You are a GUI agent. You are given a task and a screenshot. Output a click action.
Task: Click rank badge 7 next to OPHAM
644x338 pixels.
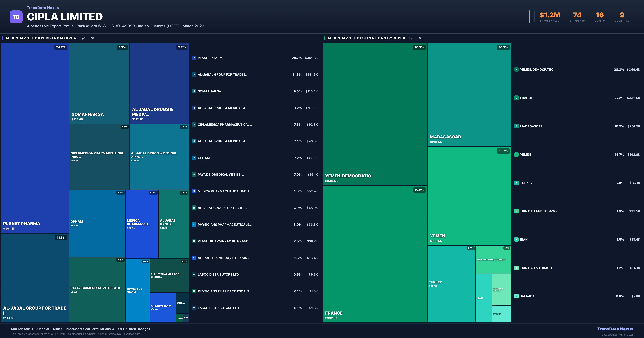click(x=194, y=158)
